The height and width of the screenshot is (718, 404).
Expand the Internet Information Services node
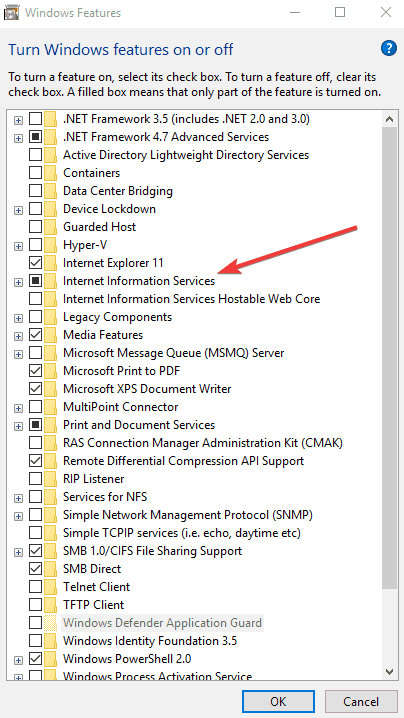[18, 282]
